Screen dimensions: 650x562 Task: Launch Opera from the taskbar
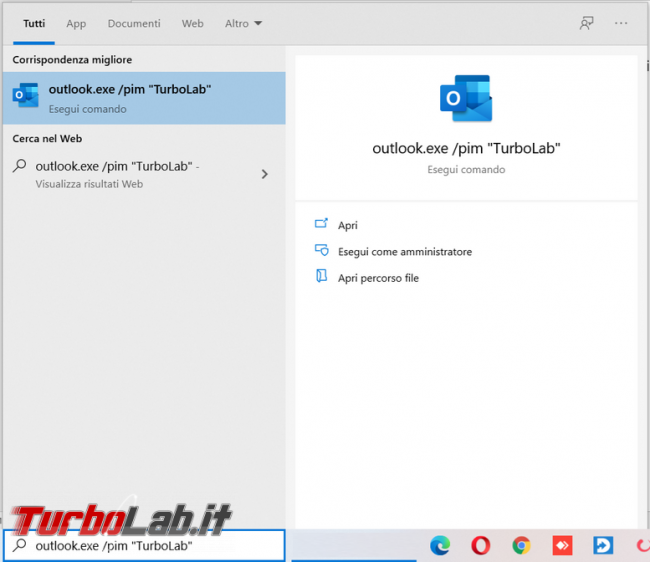click(x=480, y=545)
